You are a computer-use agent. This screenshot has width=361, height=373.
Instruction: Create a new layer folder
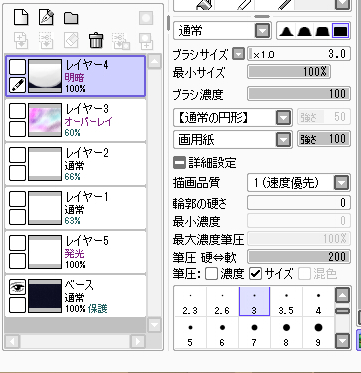click(71, 18)
